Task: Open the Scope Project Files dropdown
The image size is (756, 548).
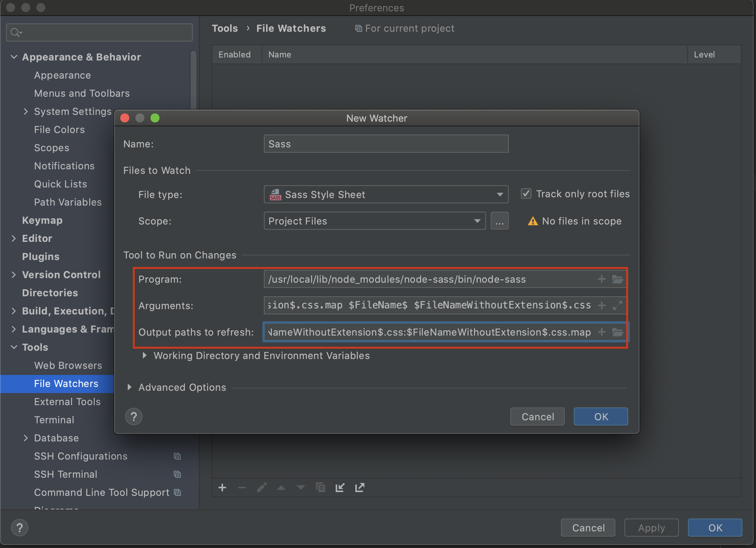Action: click(x=374, y=221)
